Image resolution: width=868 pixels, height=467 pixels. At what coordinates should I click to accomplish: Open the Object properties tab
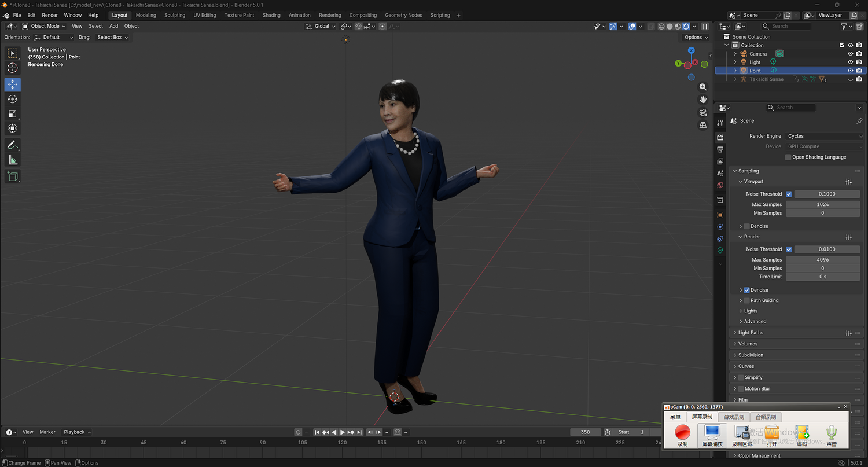coord(720,215)
